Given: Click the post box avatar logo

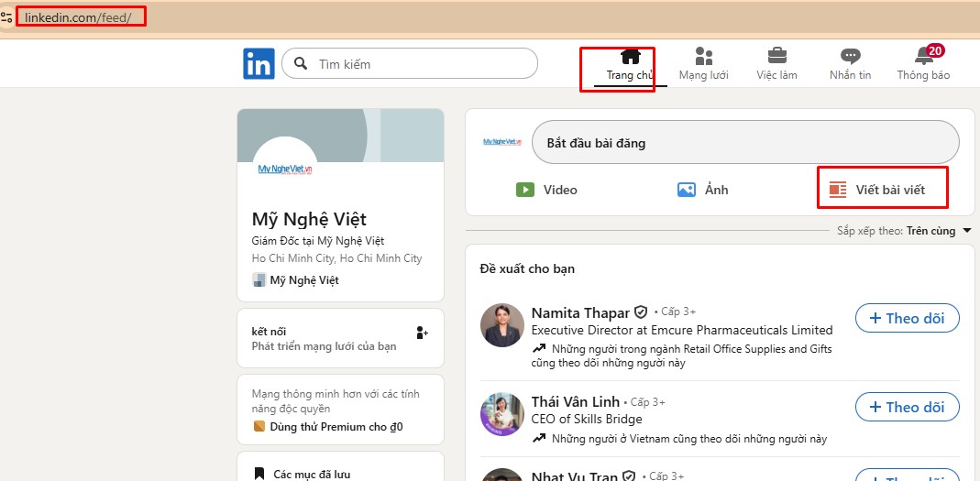Looking at the screenshot, I should pos(502,142).
